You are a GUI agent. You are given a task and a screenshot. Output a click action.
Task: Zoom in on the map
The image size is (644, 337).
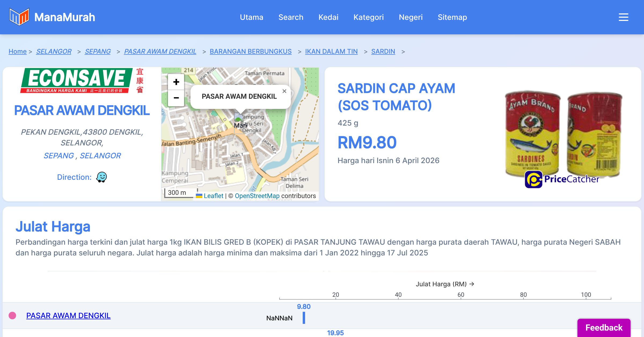[x=176, y=82]
